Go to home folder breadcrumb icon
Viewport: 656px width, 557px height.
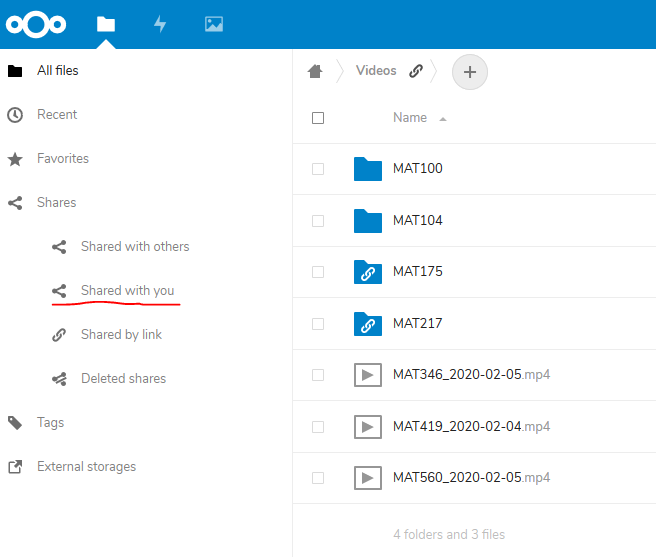(x=316, y=71)
